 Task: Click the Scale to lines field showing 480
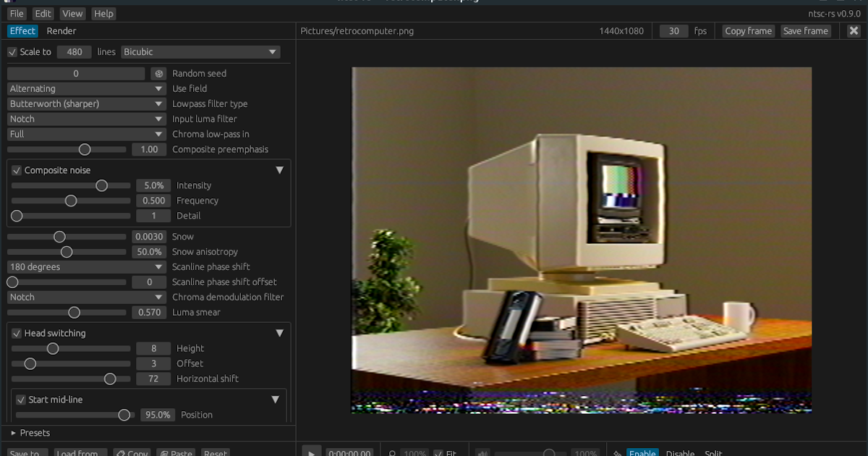point(75,52)
